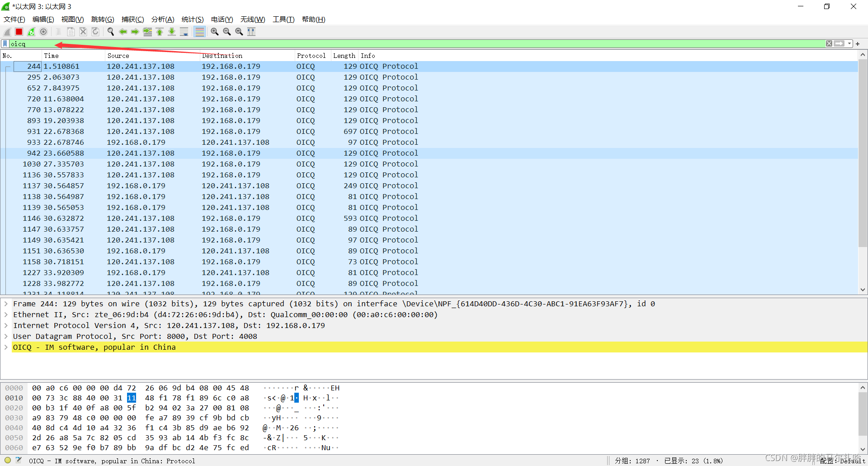868x466 pixels.
Task: Open capture file properties status icon
Action: 19,461
